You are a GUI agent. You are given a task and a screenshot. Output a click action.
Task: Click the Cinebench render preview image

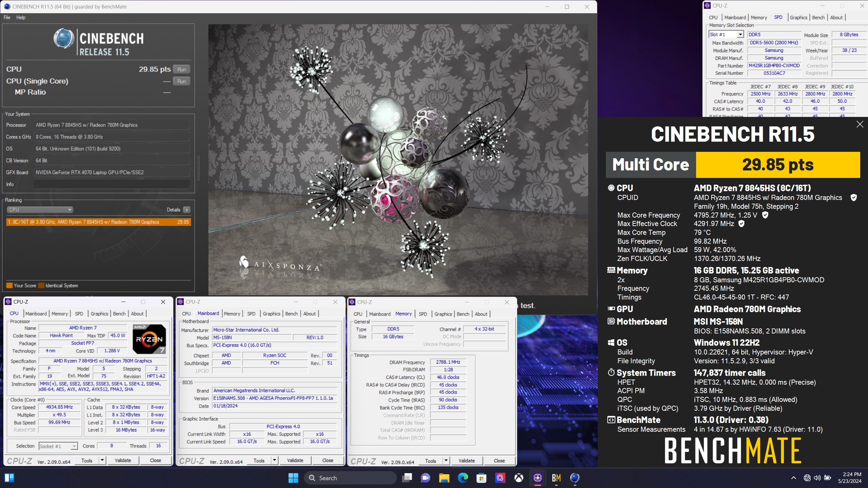click(398, 160)
